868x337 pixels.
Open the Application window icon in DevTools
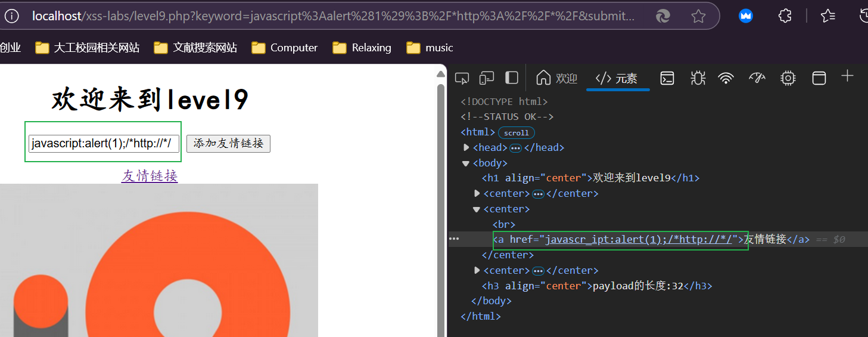820,78
